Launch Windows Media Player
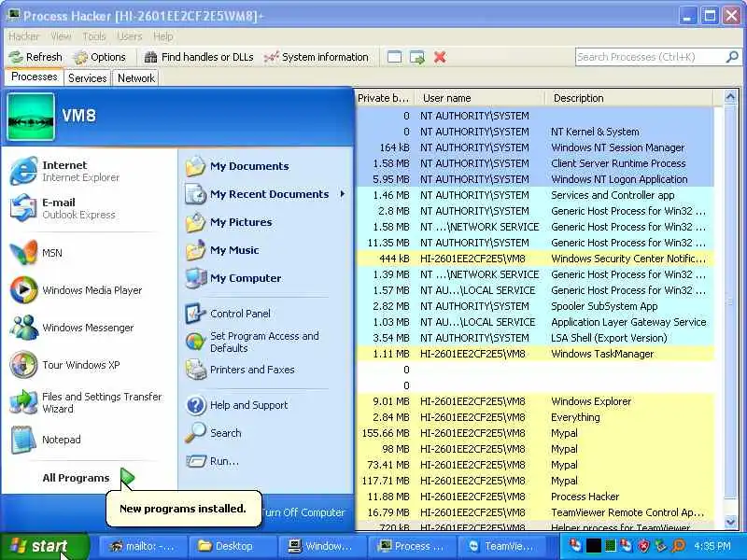This screenshot has width=747, height=560. 90,290
